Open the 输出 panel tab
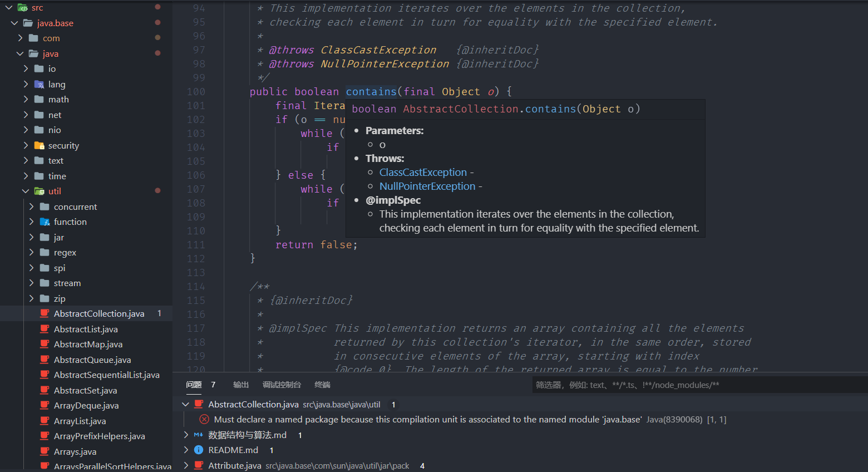868x472 pixels. (x=240, y=384)
